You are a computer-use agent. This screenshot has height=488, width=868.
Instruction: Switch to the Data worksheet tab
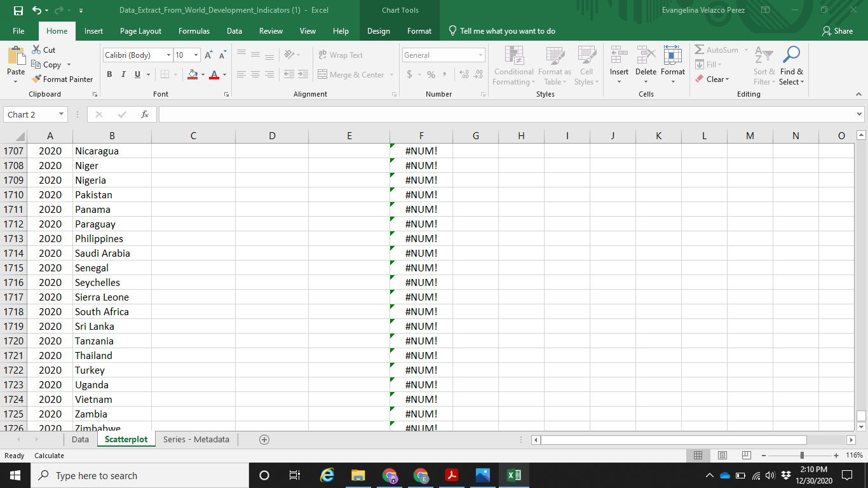pos(80,438)
